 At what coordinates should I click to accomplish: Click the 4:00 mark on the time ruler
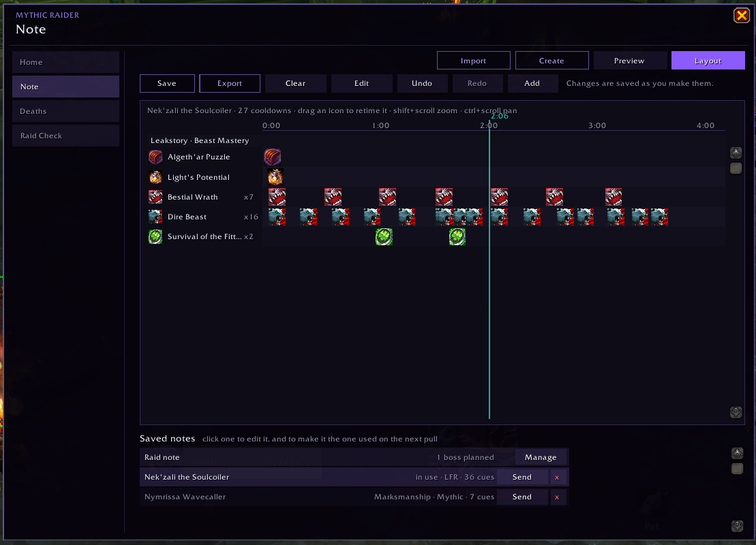pyautogui.click(x=706, y=126)
